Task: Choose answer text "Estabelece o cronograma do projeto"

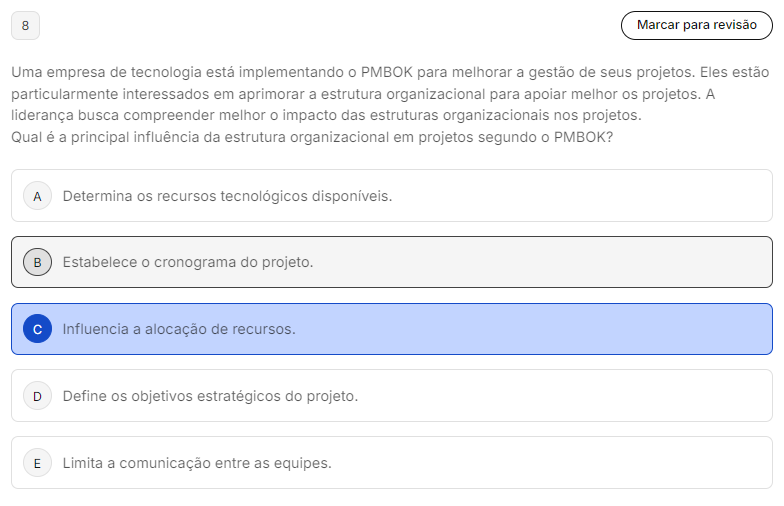Action: tap(188, 262)
